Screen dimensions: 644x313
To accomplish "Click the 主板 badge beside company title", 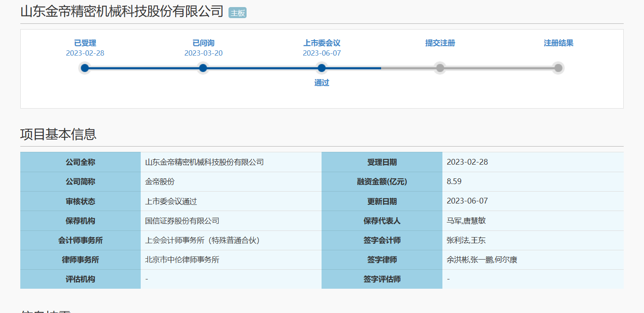I will click(x=238, y=13).
